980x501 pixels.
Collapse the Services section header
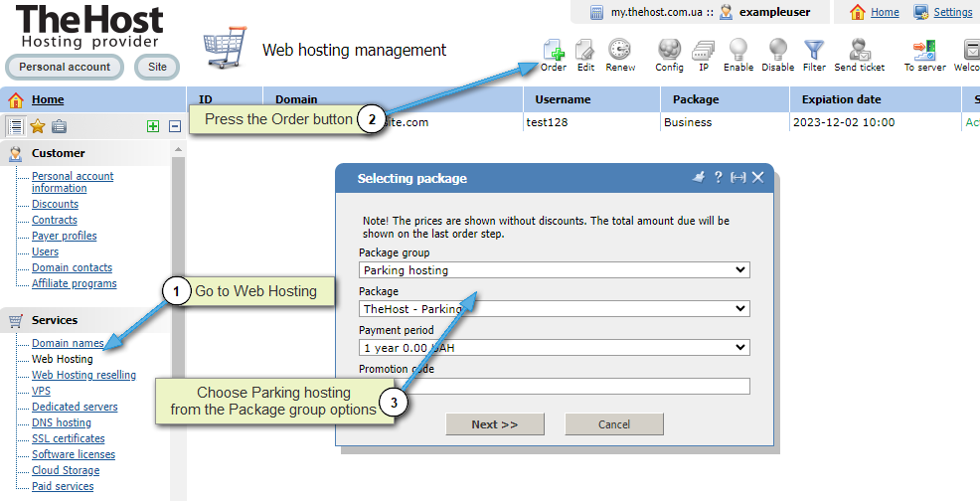tap(85, 320)
